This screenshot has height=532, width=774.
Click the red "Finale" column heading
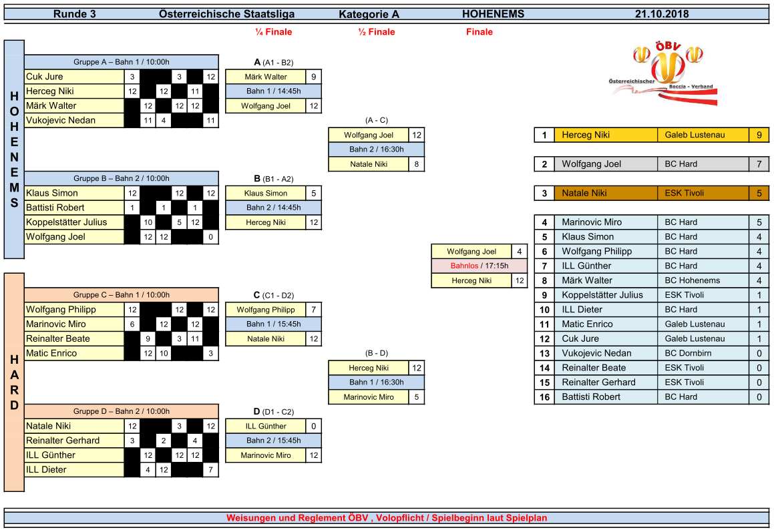pos(479,32)
